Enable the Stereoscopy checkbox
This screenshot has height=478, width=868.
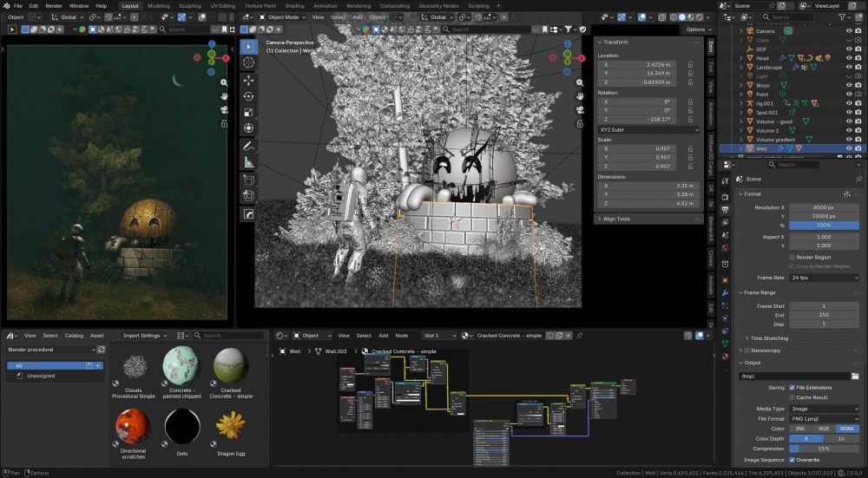coord(746,350)
